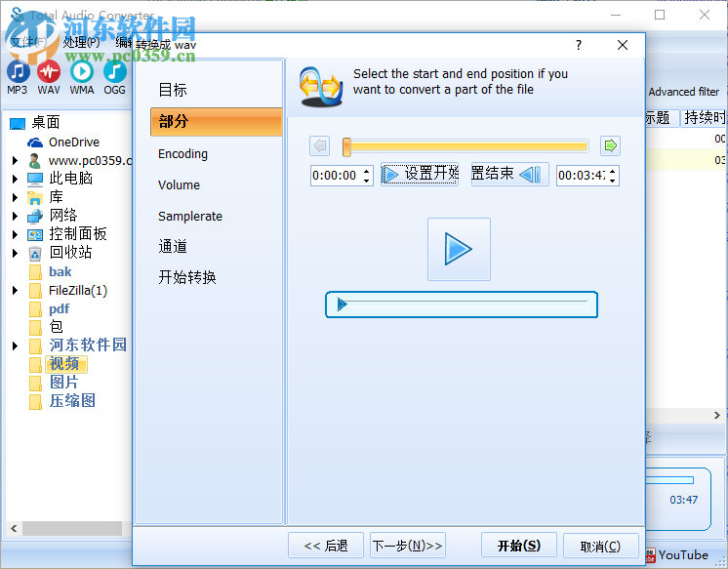The width and height of the screenshot is (728, 569).
Task: Open the 包 folder
Action: coord(56,327)
